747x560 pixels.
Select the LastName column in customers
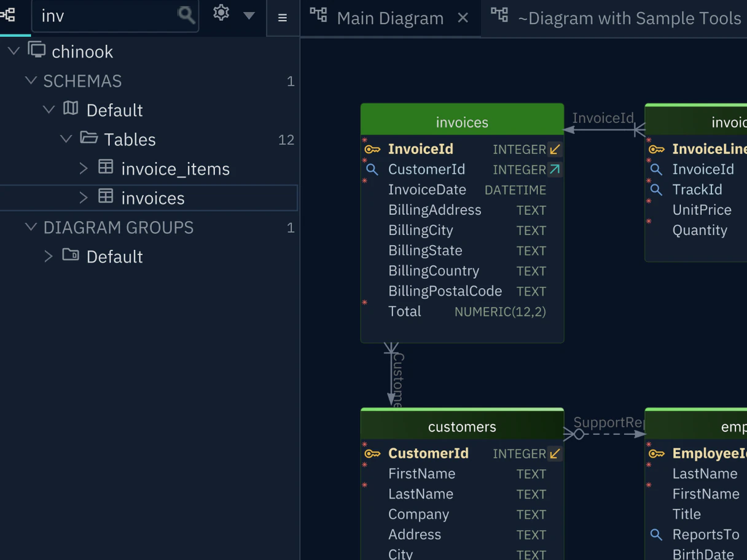point(421,494)
